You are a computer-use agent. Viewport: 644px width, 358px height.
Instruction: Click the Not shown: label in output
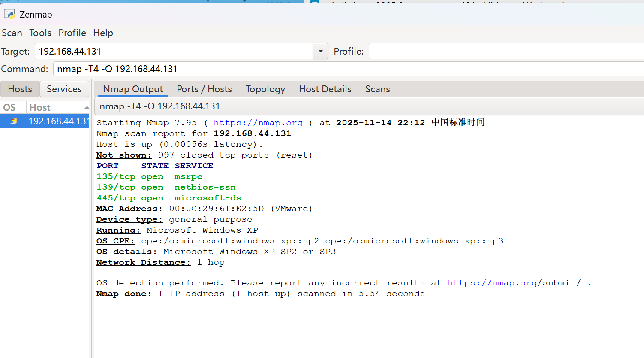(x=124, y=155)
